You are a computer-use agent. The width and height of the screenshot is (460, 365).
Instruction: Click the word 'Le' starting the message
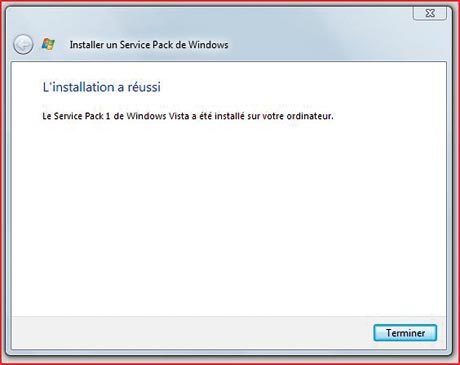tap(47, 116)
